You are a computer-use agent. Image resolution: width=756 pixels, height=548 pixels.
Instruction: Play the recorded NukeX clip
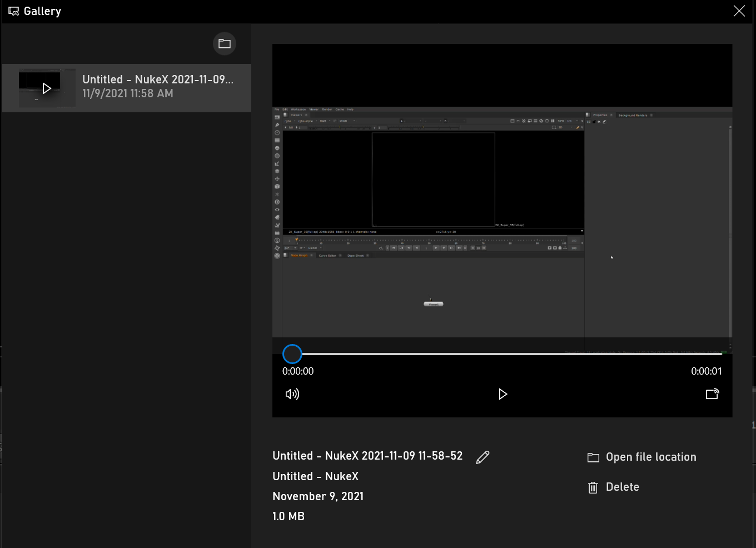pos(503,394)
